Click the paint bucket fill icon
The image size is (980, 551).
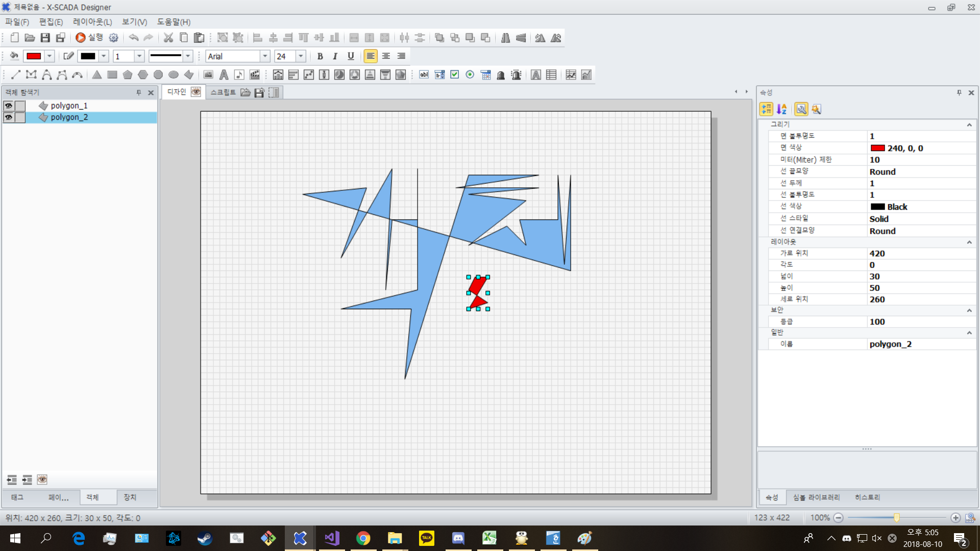coord(14,56)
